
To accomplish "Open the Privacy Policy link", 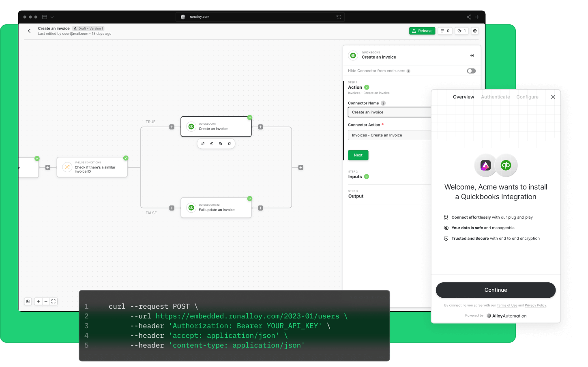I will (x=536, y=305).
